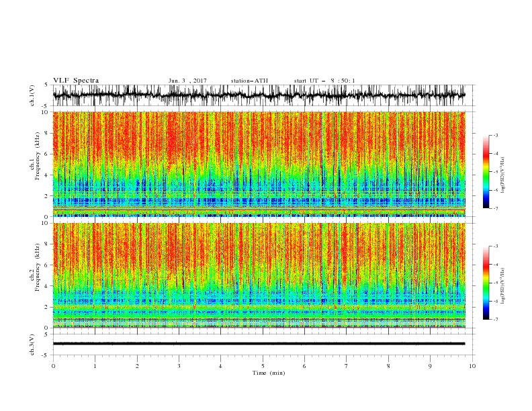Image resolution: width=532 pixels, height=411 pixels.
Task: Click time axis tick label "8" at bottom
Action: [388, 366]
